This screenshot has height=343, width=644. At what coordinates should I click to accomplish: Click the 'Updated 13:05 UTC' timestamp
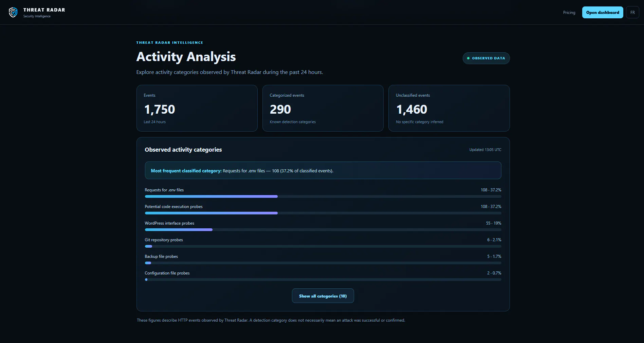485,150
